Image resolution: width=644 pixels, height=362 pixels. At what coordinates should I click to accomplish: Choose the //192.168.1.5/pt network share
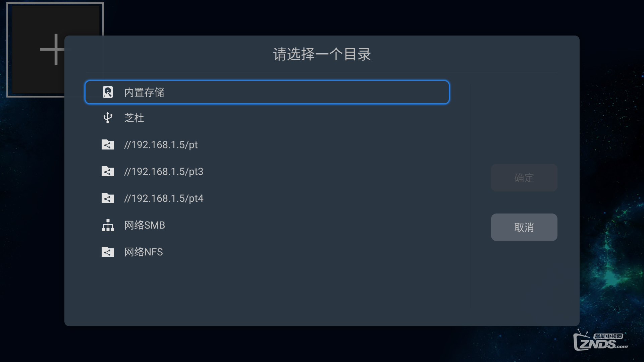point(267,144)
